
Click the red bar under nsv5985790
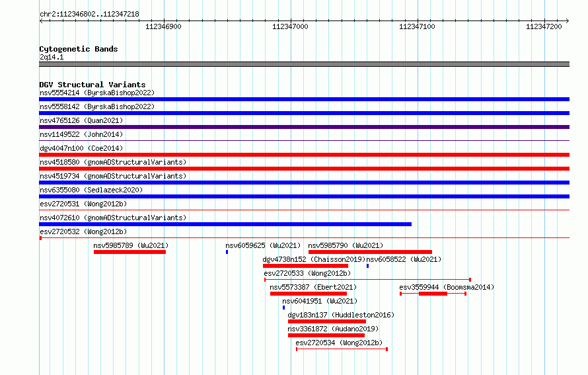[370, 252]
